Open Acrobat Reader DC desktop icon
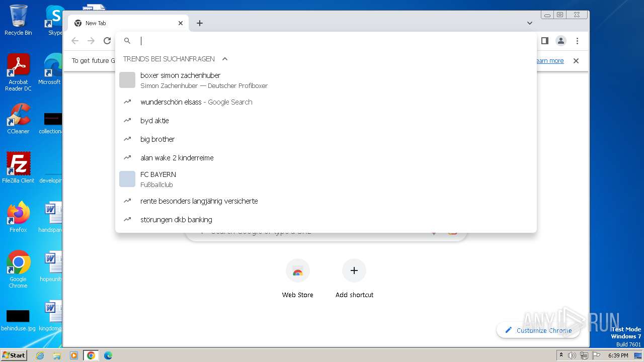 point(18,72)
